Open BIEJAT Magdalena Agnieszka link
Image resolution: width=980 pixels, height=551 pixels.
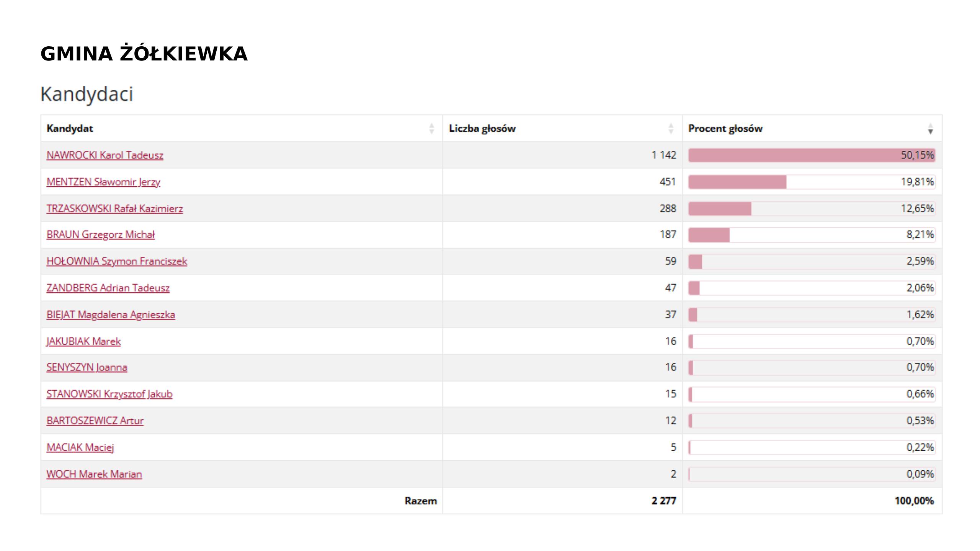(111, 315)
